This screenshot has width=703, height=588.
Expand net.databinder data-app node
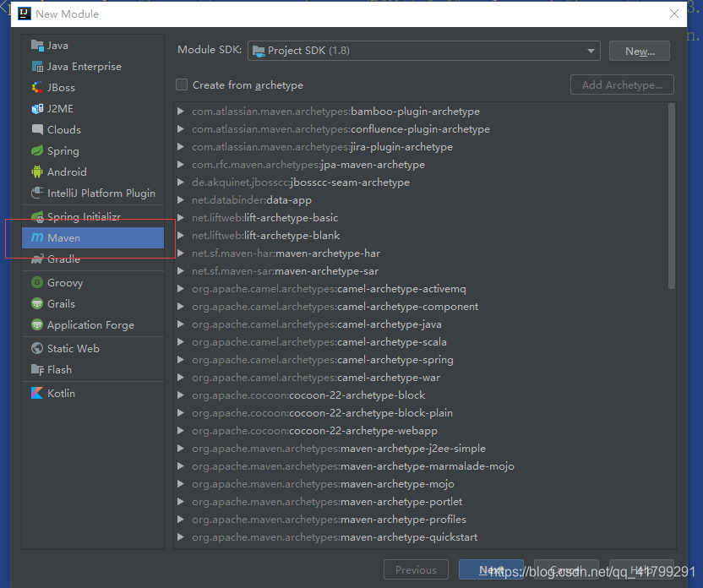[x=181, y=200]
